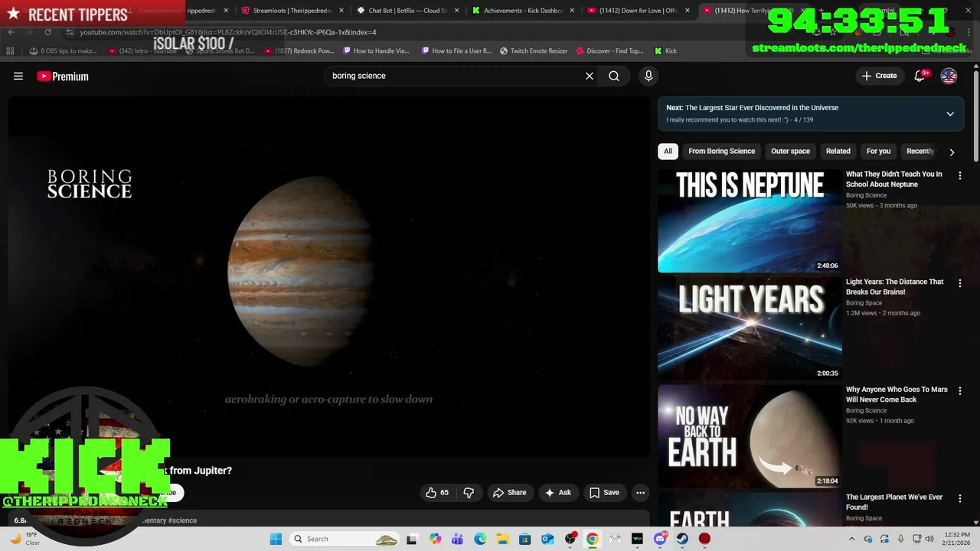Image resolution: width=980 pixels, height=551 pixels.
Task: Show hidden system tray icons
Action: pyautogui.click(x=853, y=539)
